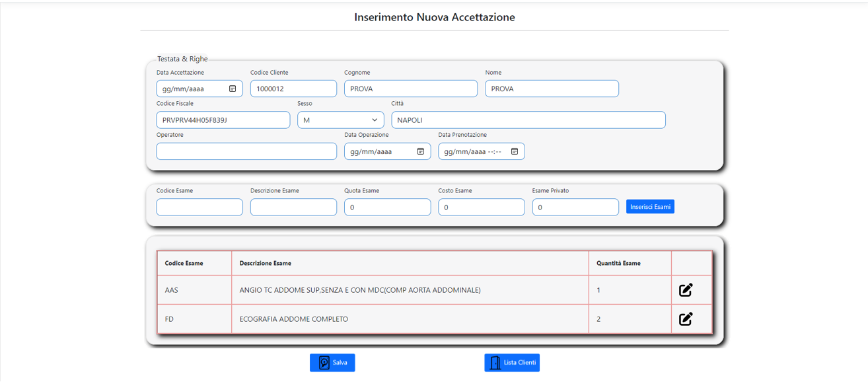Click the Salva save icon

click(324, 362)
